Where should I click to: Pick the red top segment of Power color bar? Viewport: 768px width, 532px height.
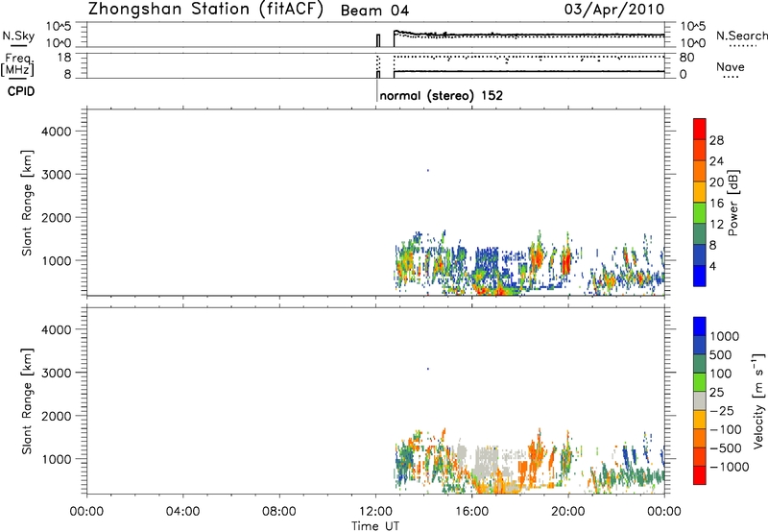point(700,129)
